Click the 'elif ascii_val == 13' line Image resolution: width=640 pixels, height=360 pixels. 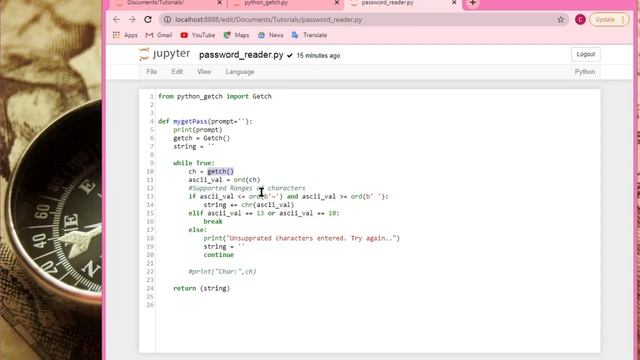[264, 213]
